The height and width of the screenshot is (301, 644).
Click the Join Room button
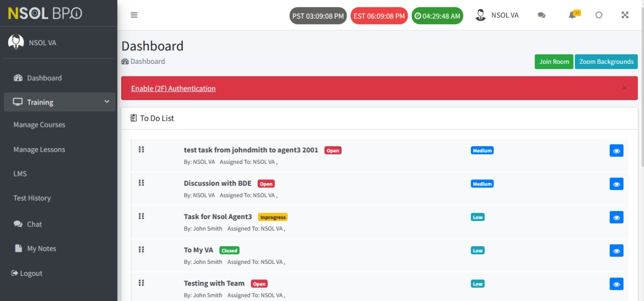pos(553,61)
